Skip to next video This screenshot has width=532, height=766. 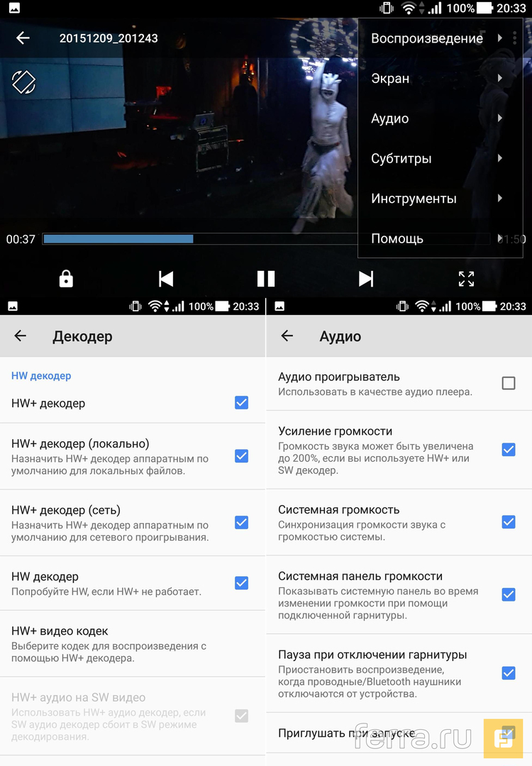pyautogui.click(x=366, y=279)
